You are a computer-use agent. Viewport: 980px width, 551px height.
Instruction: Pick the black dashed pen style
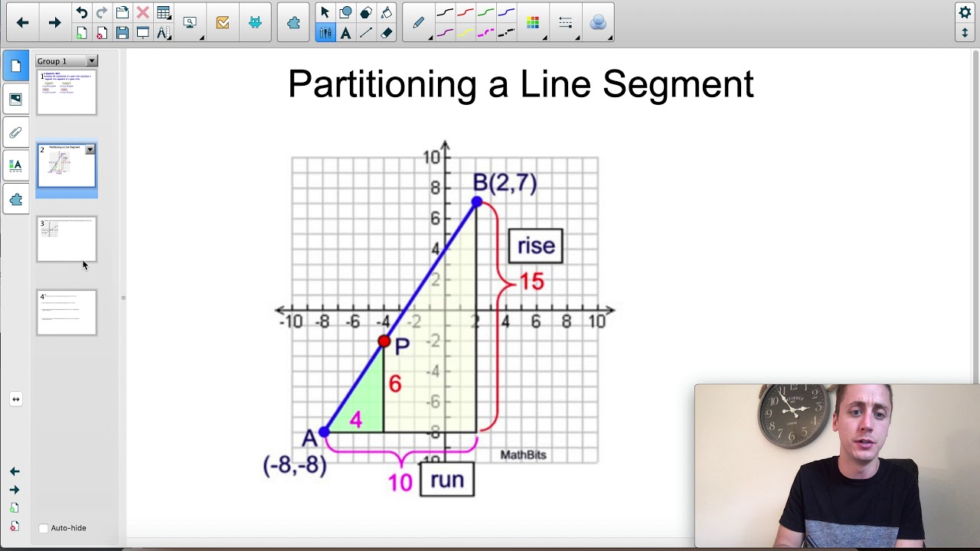click(506, 33)
